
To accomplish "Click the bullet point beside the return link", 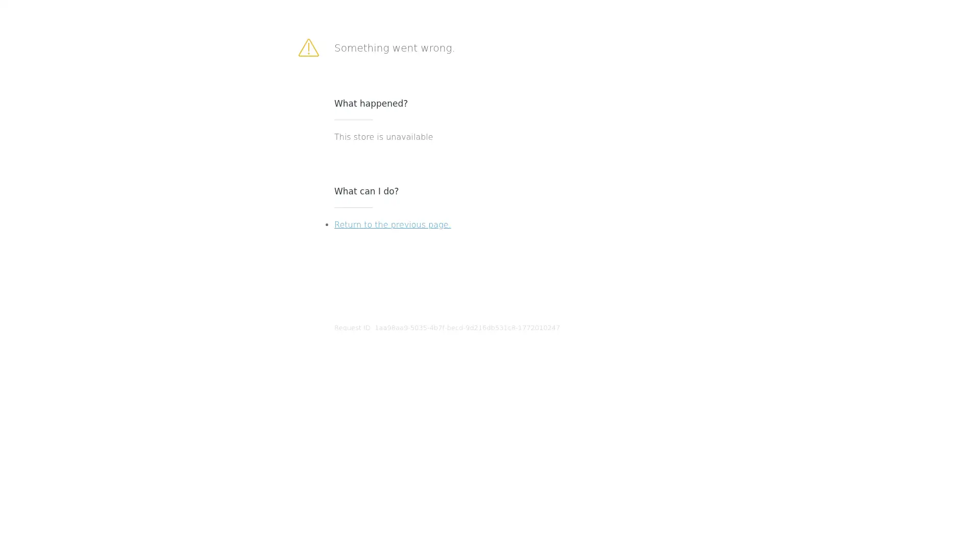I will [x=327, y=225].
